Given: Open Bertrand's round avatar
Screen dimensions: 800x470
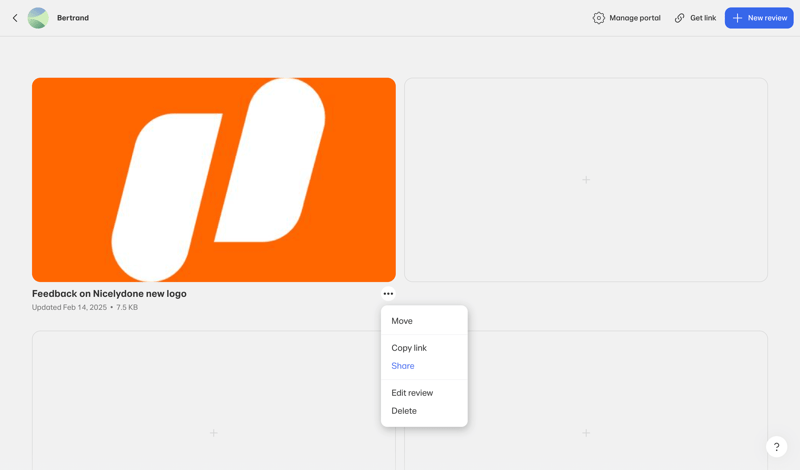Looking at the screenshot, I should point(38,18).
